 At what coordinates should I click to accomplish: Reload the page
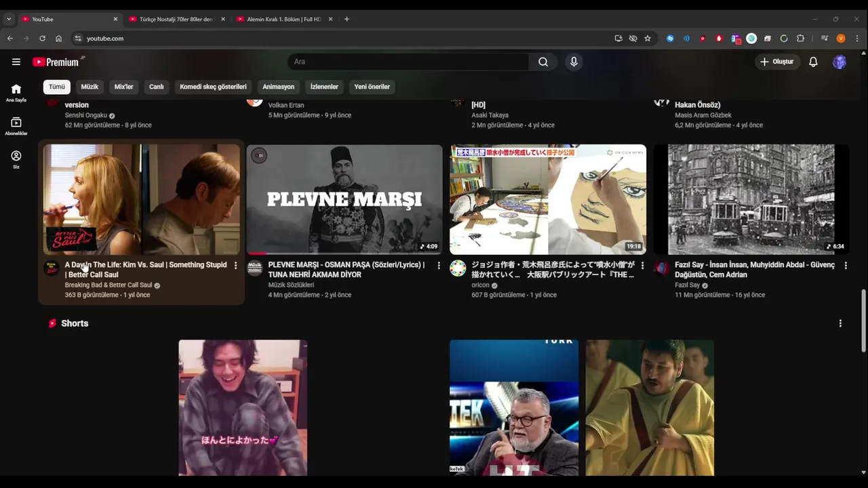pyautogui.click(x=42, y=39)
